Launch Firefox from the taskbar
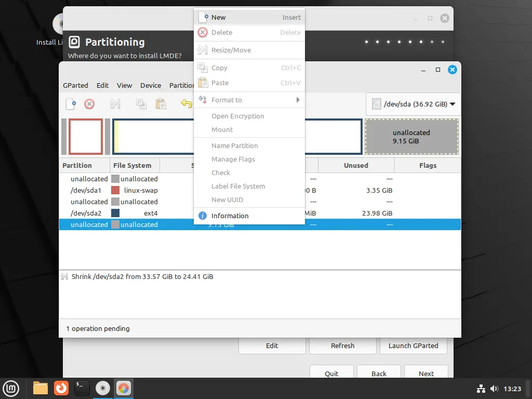Image resolution: width=532 pixels, height=399 pixels. pyautogui.click(x=61, y=388)
